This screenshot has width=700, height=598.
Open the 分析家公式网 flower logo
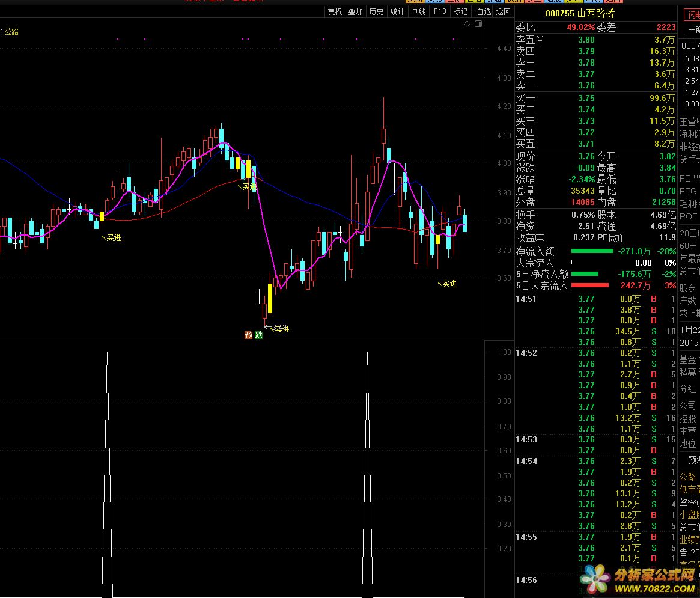point(596,580)
